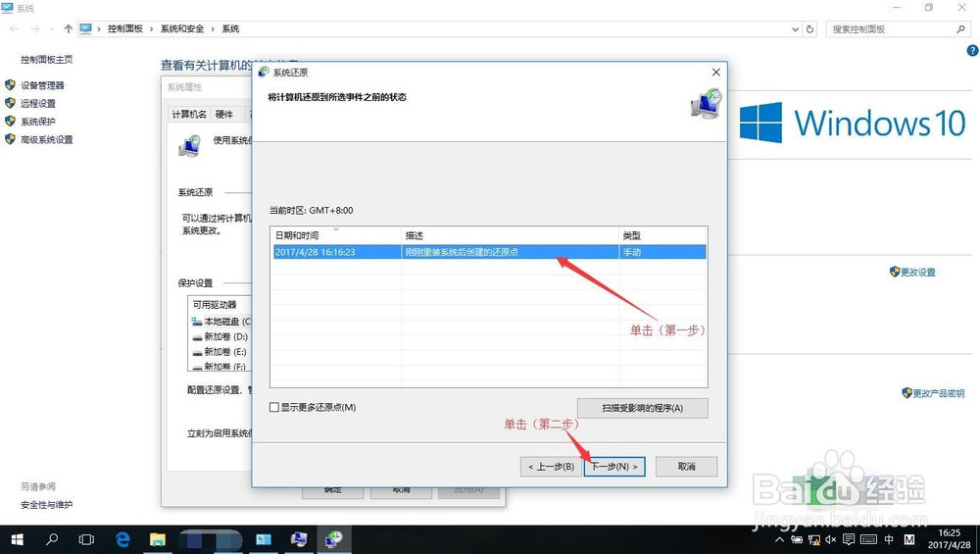Go up one level arrow
The width and height of the screenshot is (980, 554).
69,28
